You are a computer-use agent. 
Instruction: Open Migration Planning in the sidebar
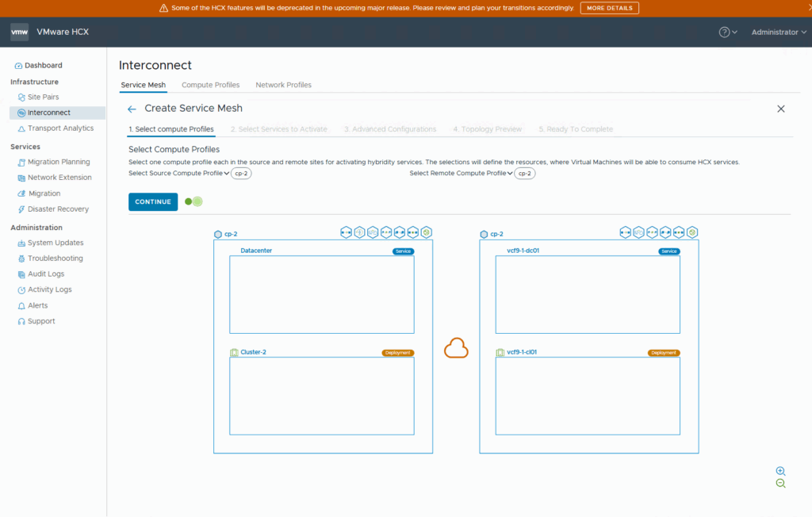click(58, 162)
